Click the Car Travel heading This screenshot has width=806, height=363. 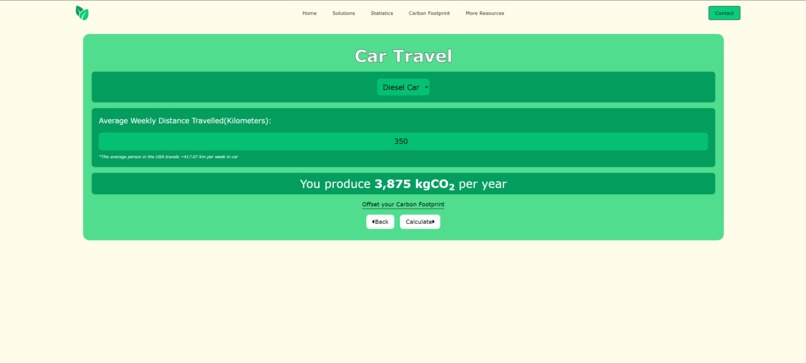403,56
